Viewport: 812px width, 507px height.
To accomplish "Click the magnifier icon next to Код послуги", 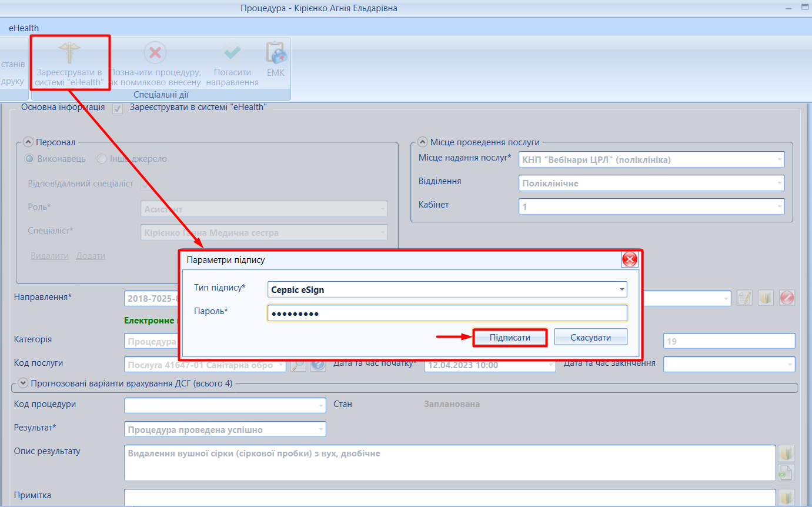I will tap(298, 365).
